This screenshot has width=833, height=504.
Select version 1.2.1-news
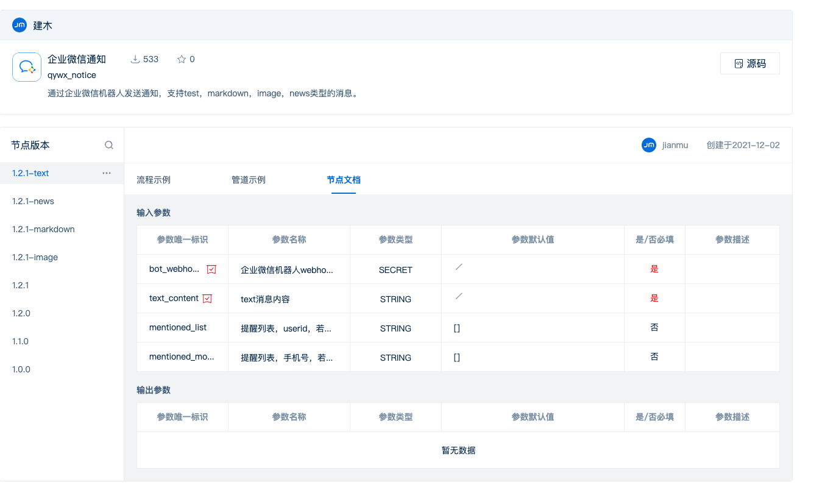33,201
